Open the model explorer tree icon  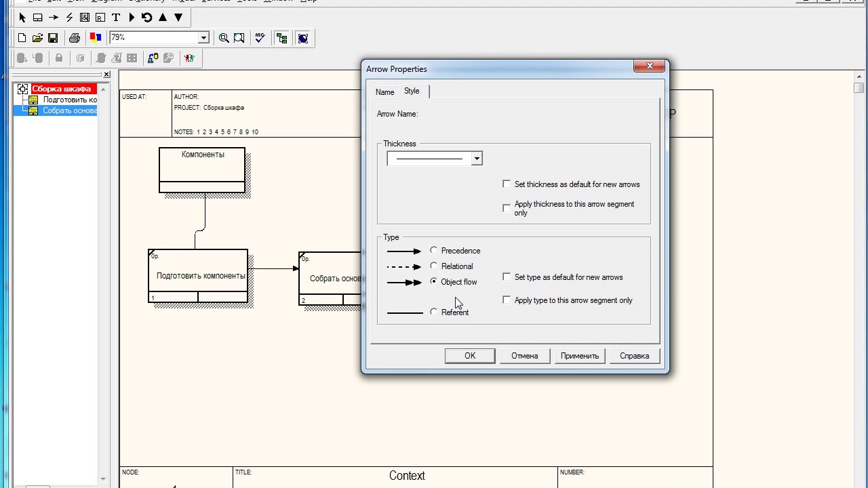[x=281, y=38]
